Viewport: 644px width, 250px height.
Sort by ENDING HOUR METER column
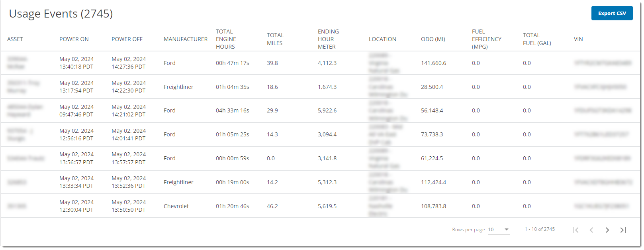[x=328, y=39]
